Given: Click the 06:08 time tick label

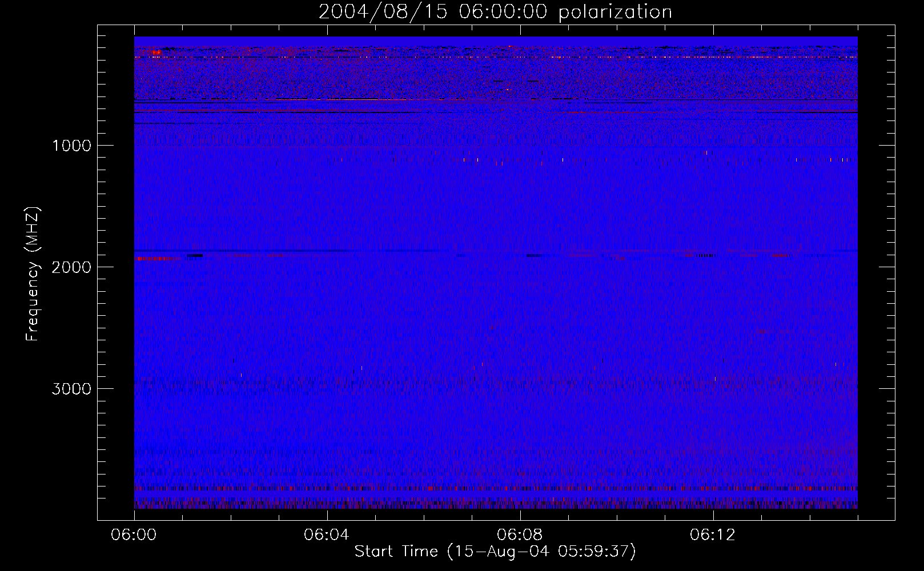Looking at the screenshot, I should tap(520, 535).
